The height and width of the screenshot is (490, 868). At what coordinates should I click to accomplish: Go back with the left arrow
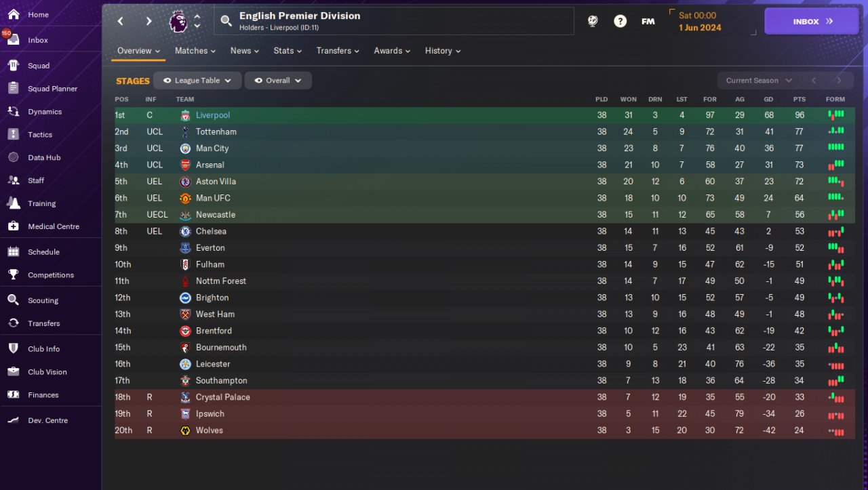click(121, 21)
